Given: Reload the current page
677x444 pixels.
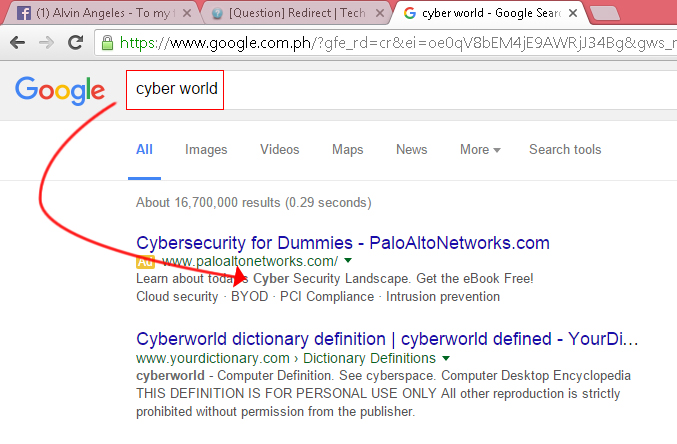Looking at the screenshot, I should (76, 42).
